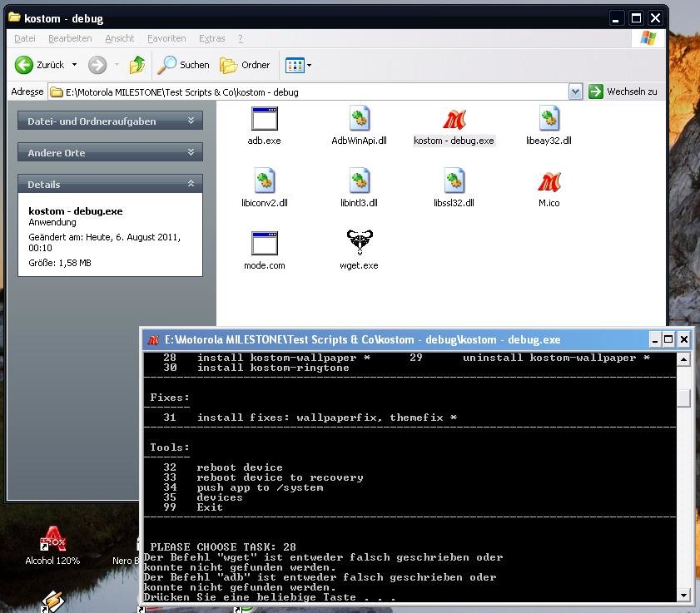
Task: Click 'push app to /system' console line
Action: click(x=260, y=487)
